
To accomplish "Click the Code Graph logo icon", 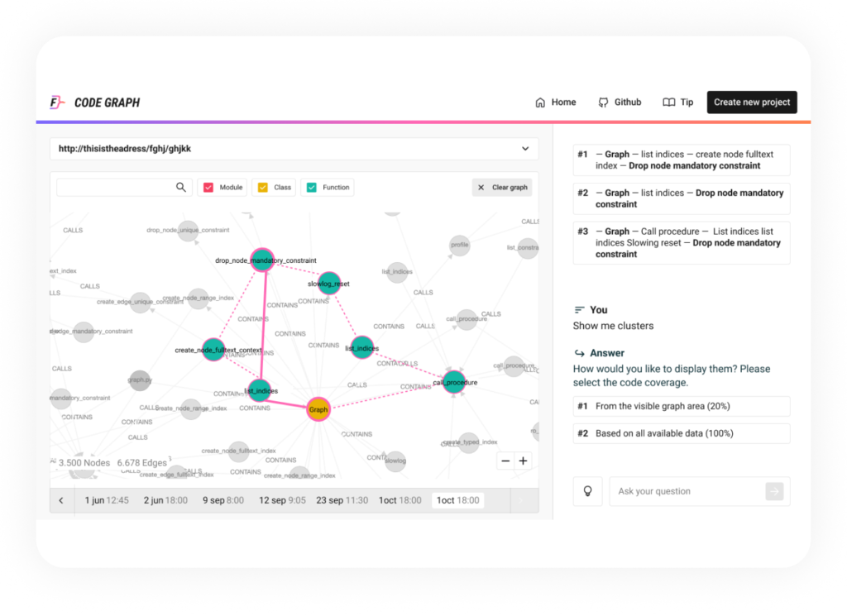I will [56, 102].
